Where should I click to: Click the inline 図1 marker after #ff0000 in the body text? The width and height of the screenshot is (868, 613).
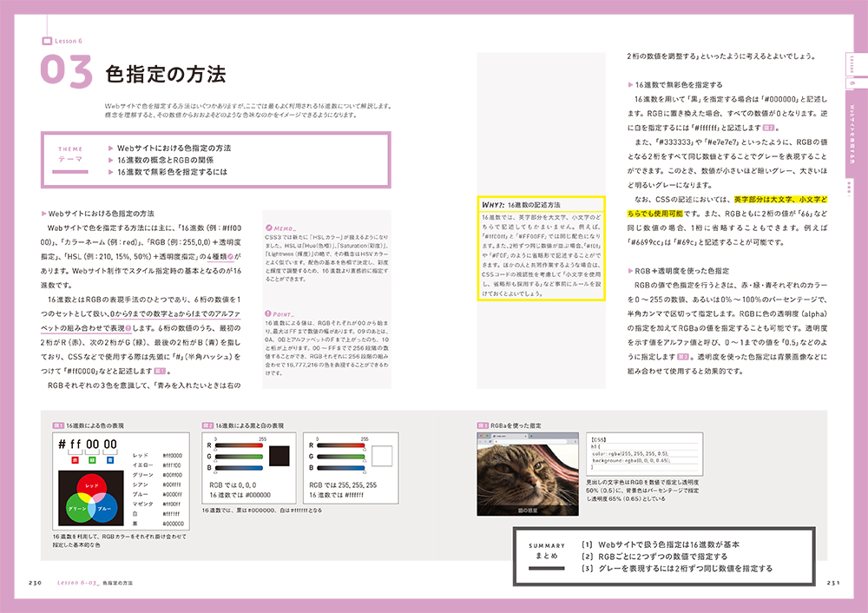tap(160, 371)
